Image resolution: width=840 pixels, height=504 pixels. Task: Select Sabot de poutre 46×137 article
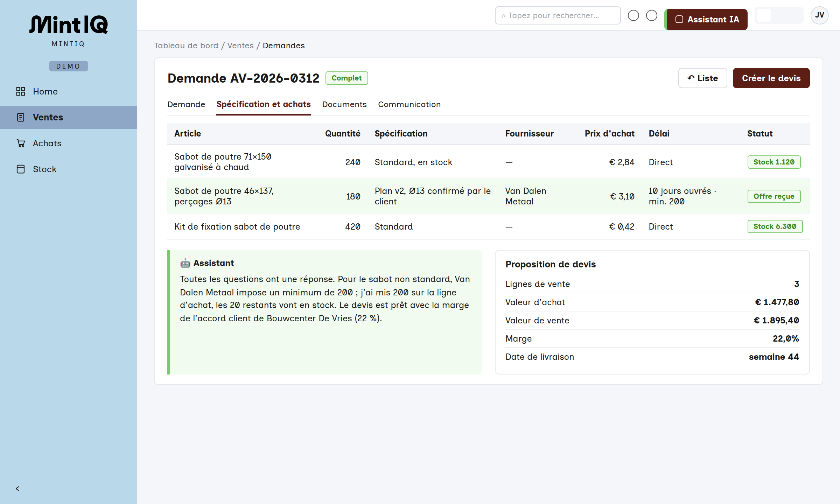point(224,196)
